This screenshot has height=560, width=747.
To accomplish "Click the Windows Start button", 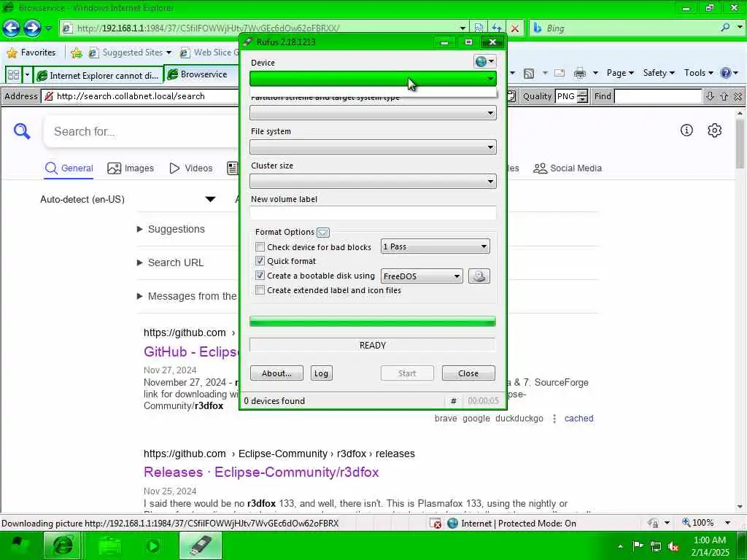I will [x=19, y=545].
